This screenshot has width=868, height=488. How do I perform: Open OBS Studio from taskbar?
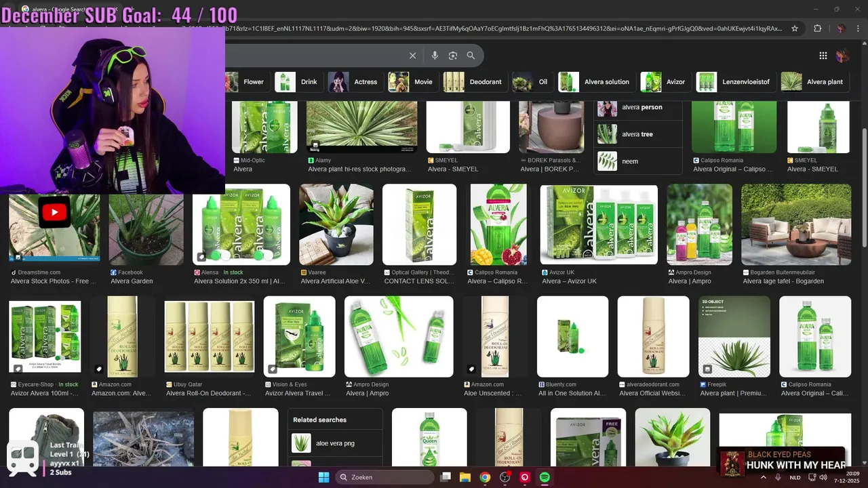coord(505,477)
